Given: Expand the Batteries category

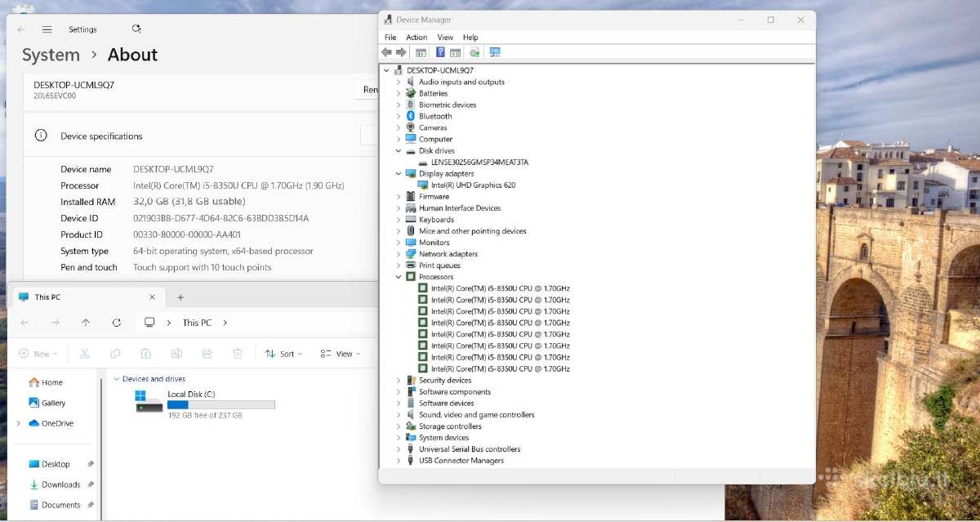Looking at the screenshot, I should pos(399,93).
